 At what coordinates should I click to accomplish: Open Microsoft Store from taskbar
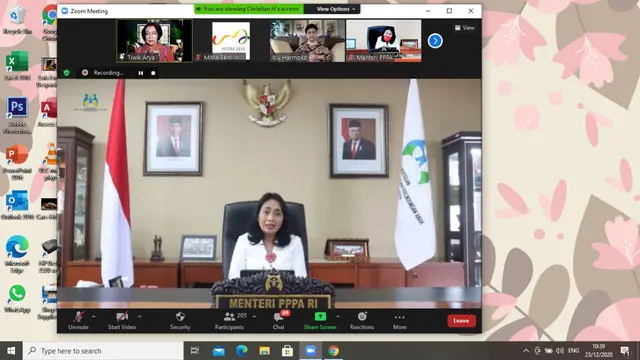[287, 351]
